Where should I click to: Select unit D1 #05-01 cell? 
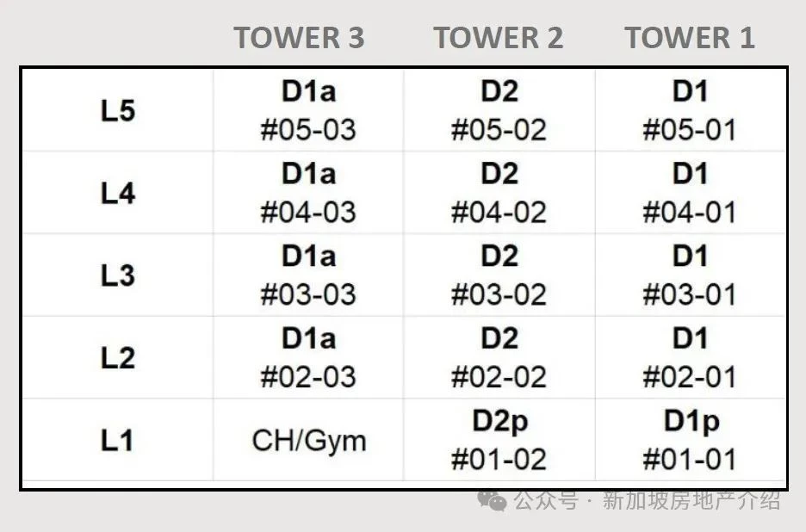pos(690,110)
